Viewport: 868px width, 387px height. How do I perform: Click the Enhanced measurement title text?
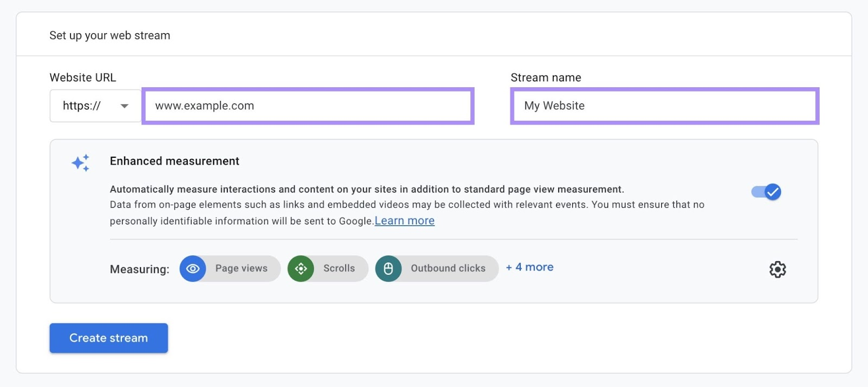pyautogui.click(x=174, y=161)
